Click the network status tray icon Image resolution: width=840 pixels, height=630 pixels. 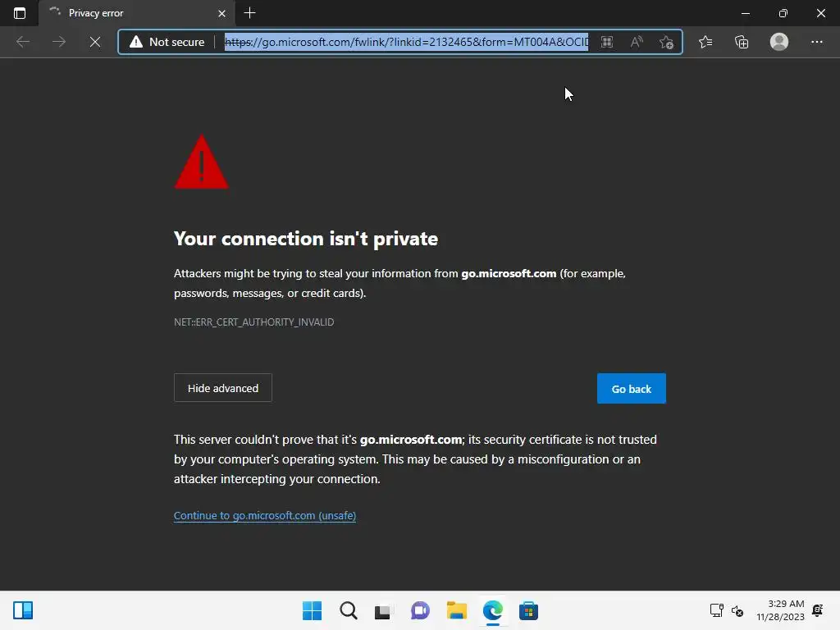click(716, 610)
